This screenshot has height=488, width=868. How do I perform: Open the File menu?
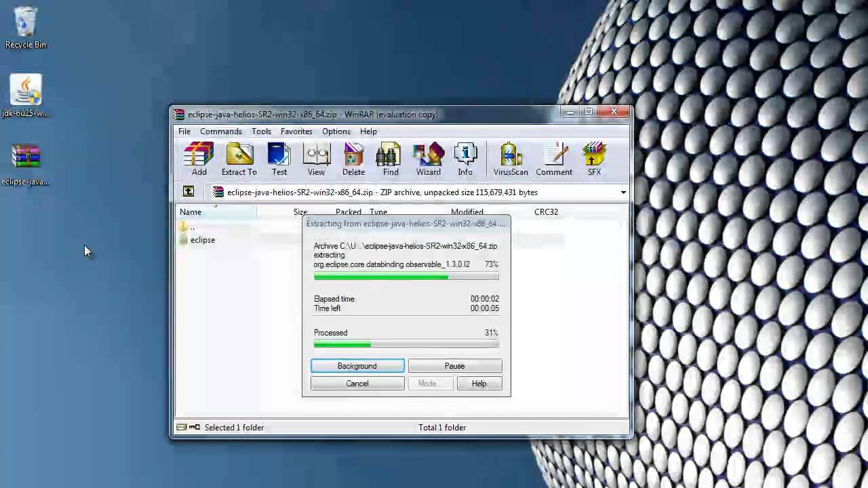(184, 131)
